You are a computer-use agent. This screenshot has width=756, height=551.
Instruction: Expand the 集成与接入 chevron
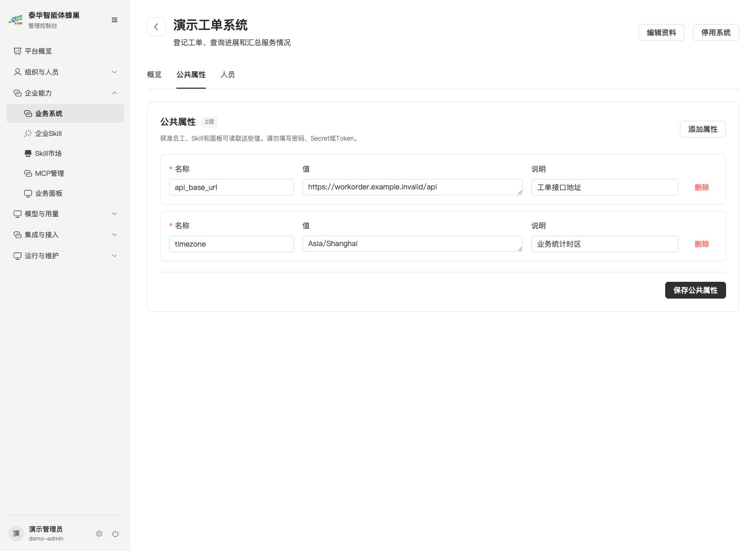pos(114,235)
